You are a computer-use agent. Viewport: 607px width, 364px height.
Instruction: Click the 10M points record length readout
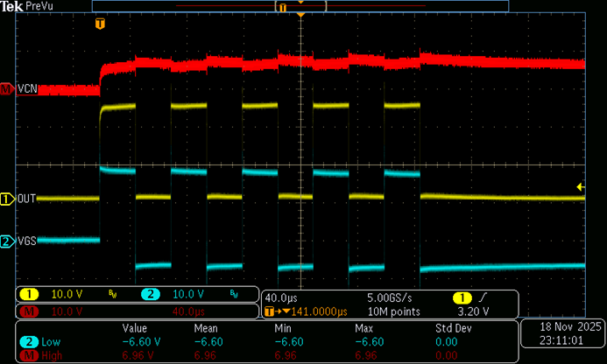[x=393, y=311]
